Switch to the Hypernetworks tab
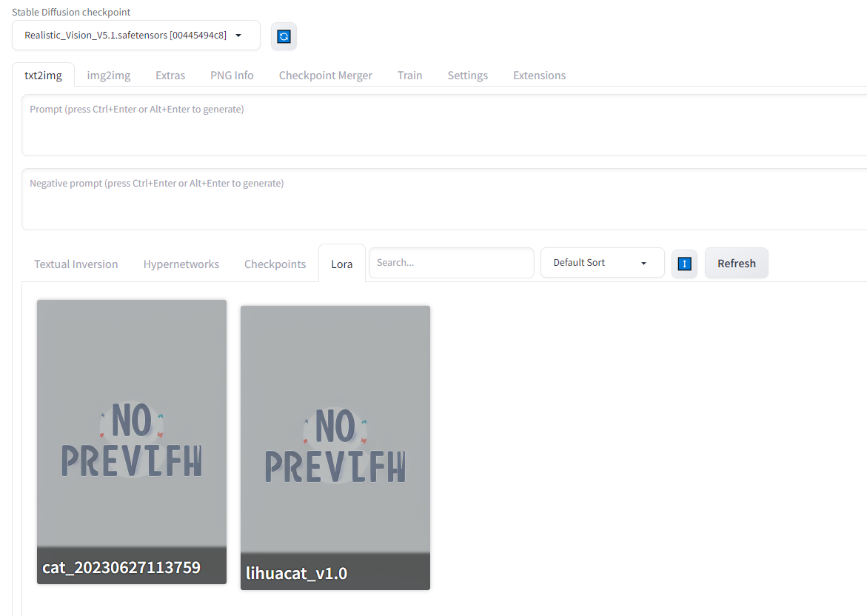Screen dimensions: 867x616 (181, 264)
